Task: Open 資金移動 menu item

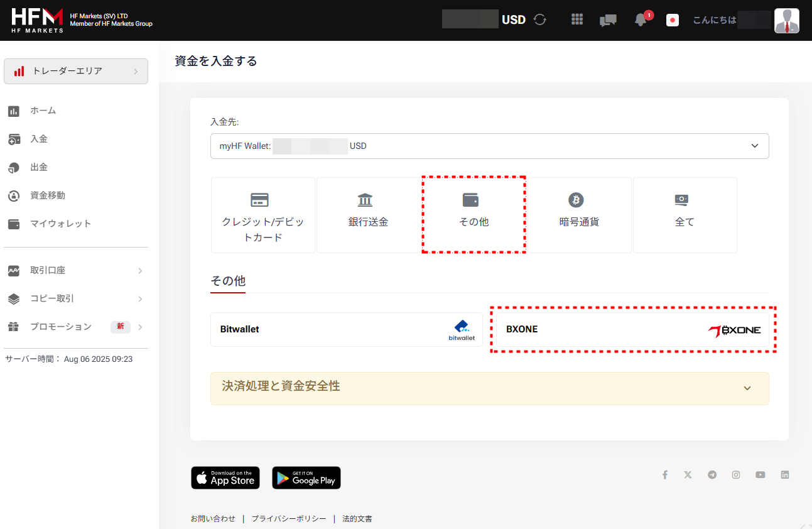Action: (x=48, y=195)
